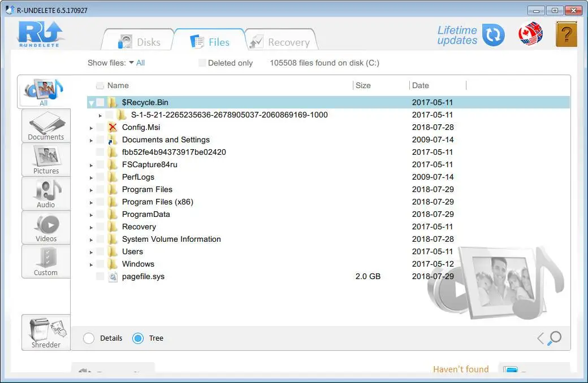
Task: Click the Config.Msi deleted folder icon
Action: click(x=113, y=127)
